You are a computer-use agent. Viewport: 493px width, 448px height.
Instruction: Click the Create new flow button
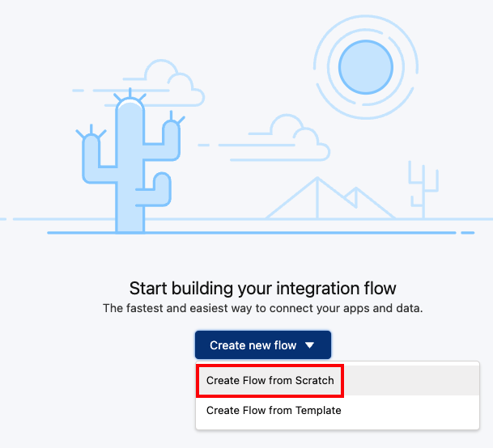coord(253,345)
